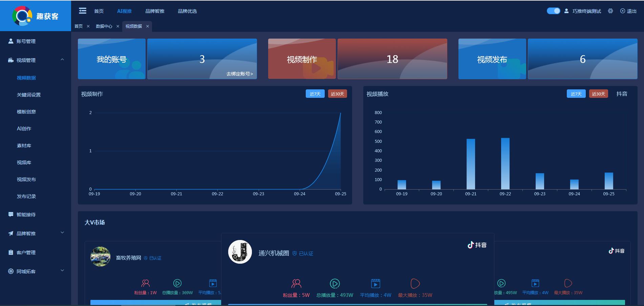Collapse sidebar with hamburger menu icon

click(82, 11)
